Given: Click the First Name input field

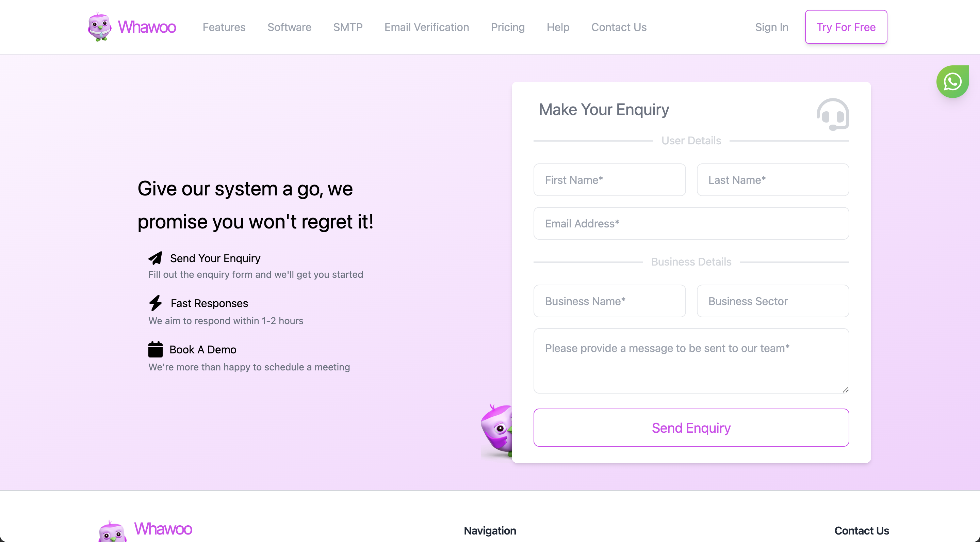Looking at the screenshot, I should 610,179.
